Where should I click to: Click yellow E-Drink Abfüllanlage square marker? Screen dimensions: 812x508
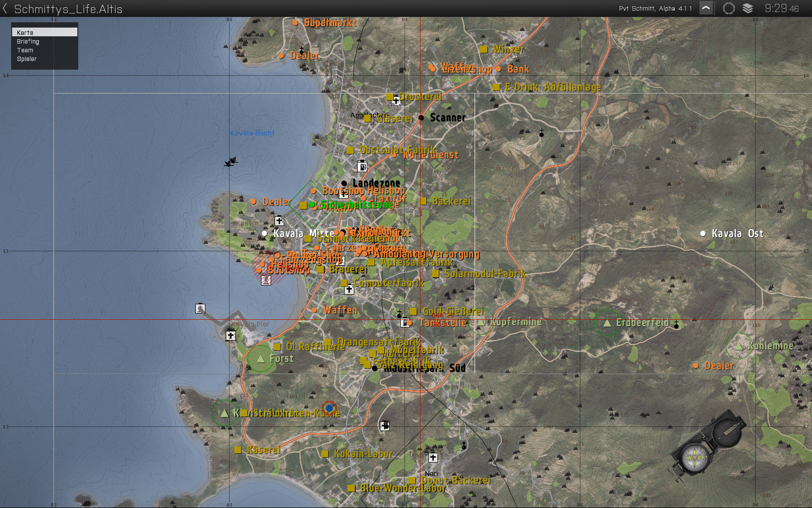pyautogui.click(x=496, y=87)
